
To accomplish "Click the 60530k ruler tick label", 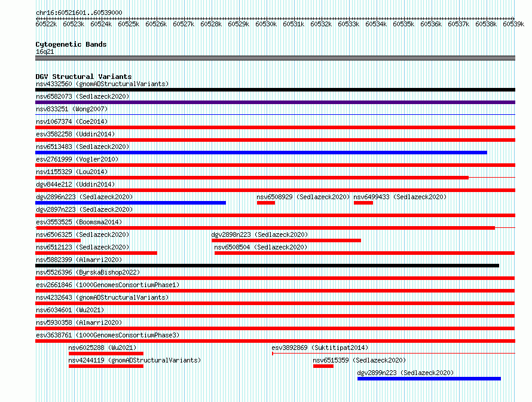I will [266, 24].
